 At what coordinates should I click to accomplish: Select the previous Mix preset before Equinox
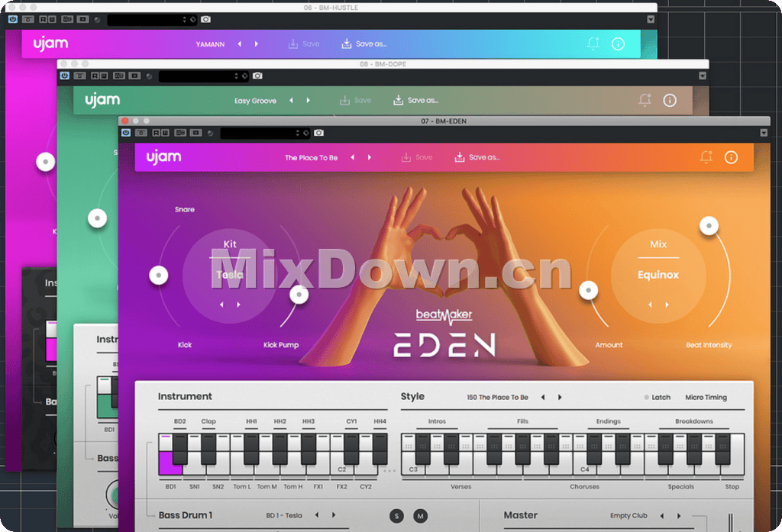650,304
